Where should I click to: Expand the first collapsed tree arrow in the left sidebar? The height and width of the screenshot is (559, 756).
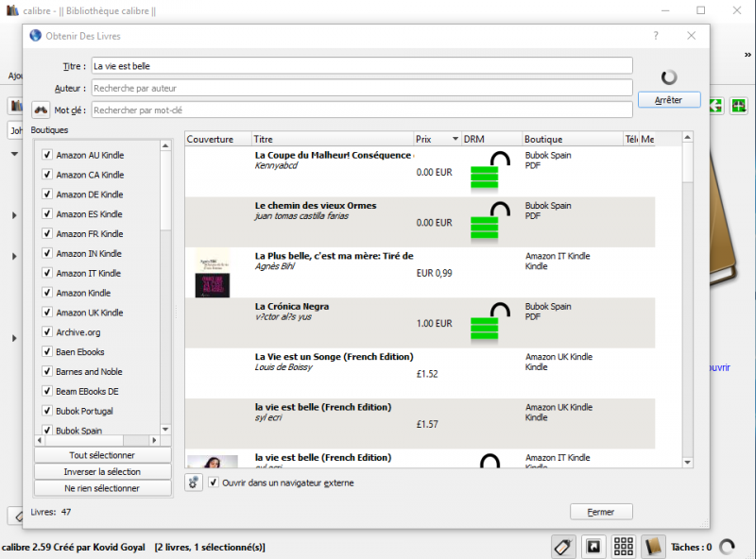pos(14,216)
